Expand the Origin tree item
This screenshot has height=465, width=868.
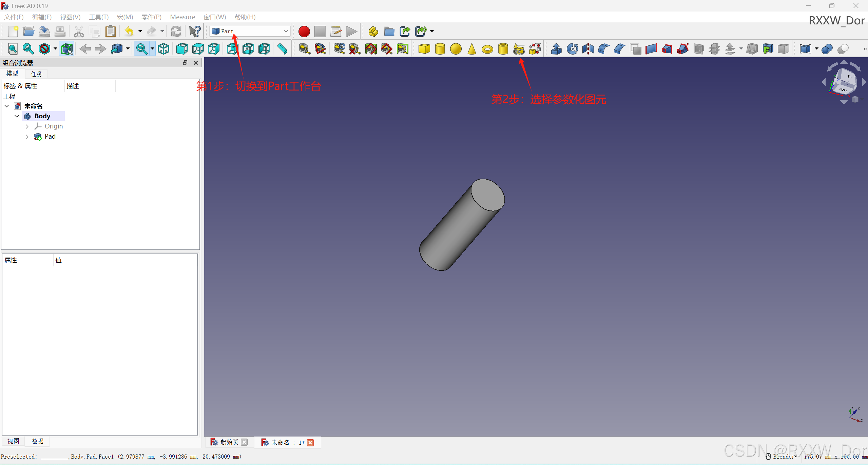coord(27,126)
